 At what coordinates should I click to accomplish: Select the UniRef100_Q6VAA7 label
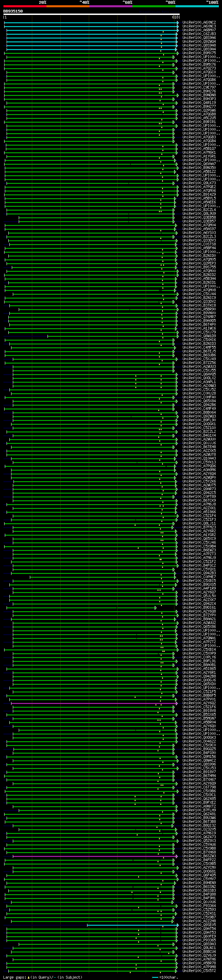click(199, 164)
